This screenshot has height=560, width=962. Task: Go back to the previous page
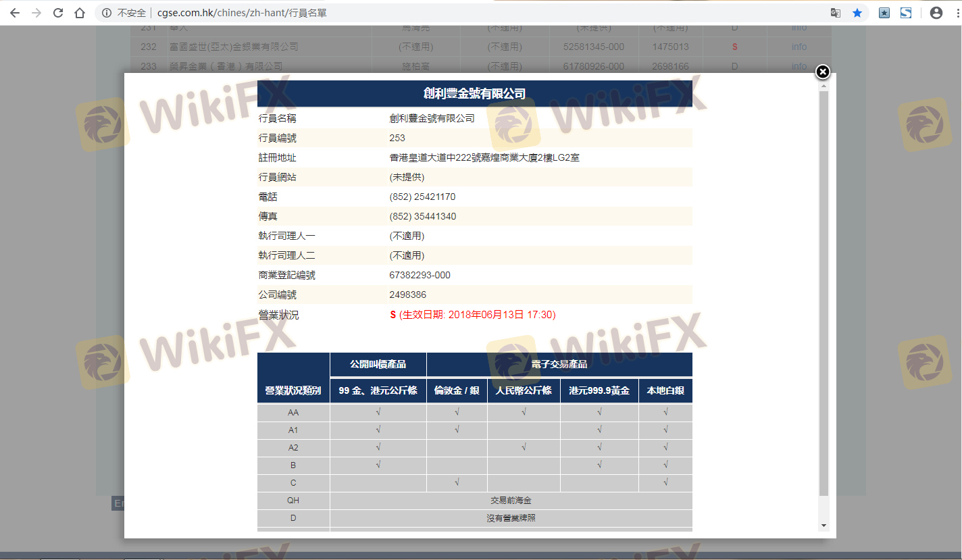(x=15, y=13)
